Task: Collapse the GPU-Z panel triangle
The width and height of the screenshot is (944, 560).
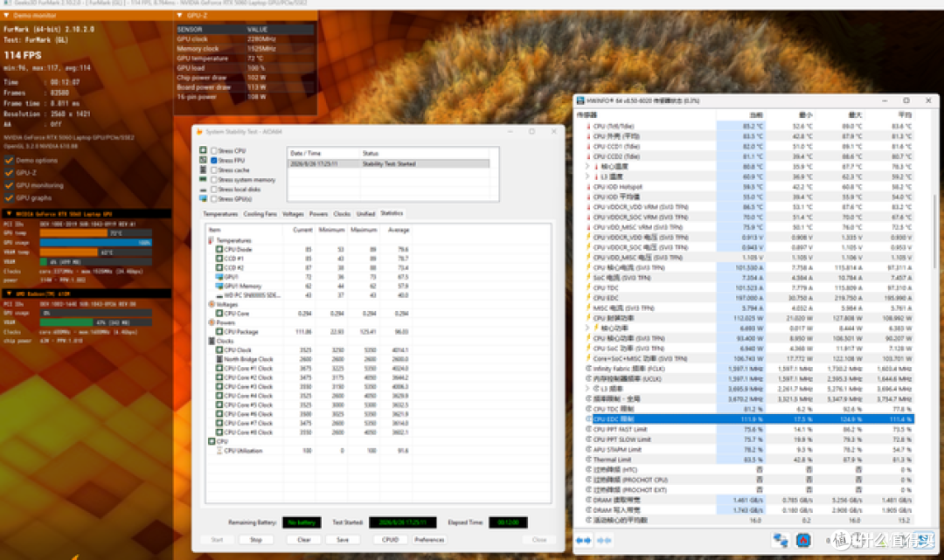Action: point(179,15)
